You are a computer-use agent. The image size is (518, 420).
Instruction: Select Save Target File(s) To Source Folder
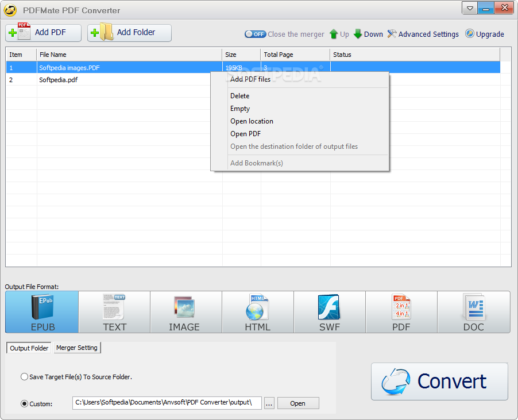[76, 377]
